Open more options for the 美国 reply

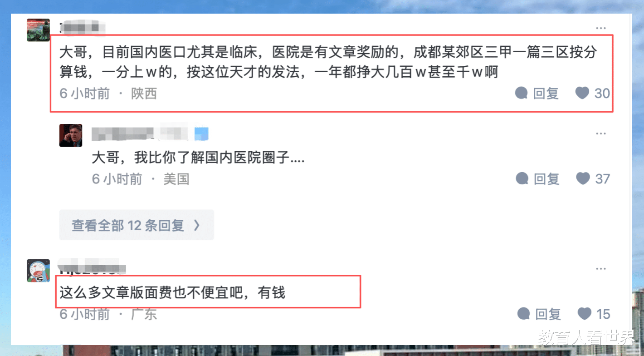coord(601,133)
